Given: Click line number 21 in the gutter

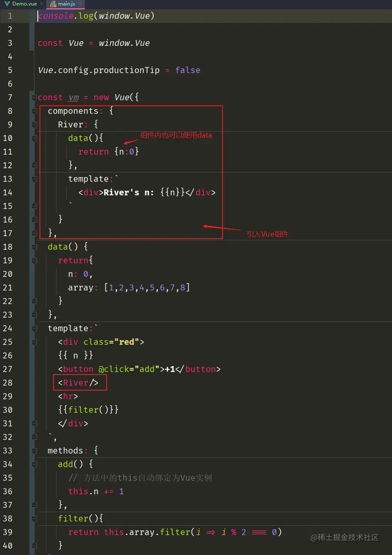Looking at the screenshot, I should pos(8,288).
